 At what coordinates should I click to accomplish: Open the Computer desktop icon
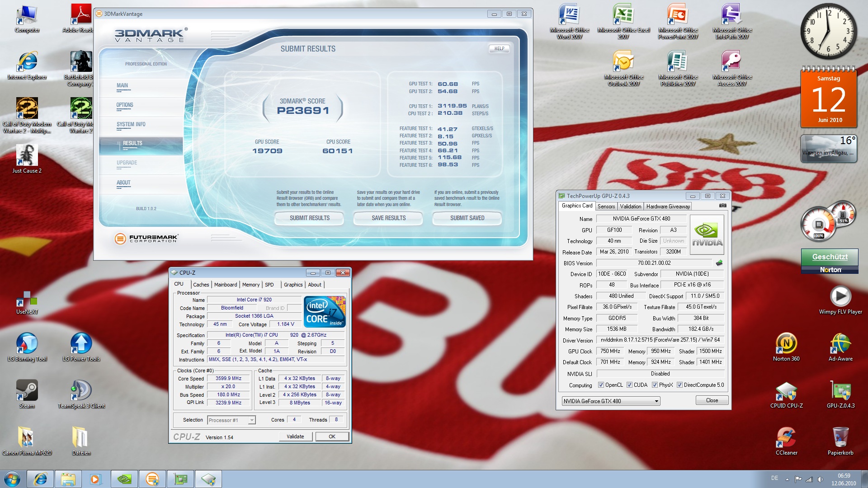[x=27, y=18]
